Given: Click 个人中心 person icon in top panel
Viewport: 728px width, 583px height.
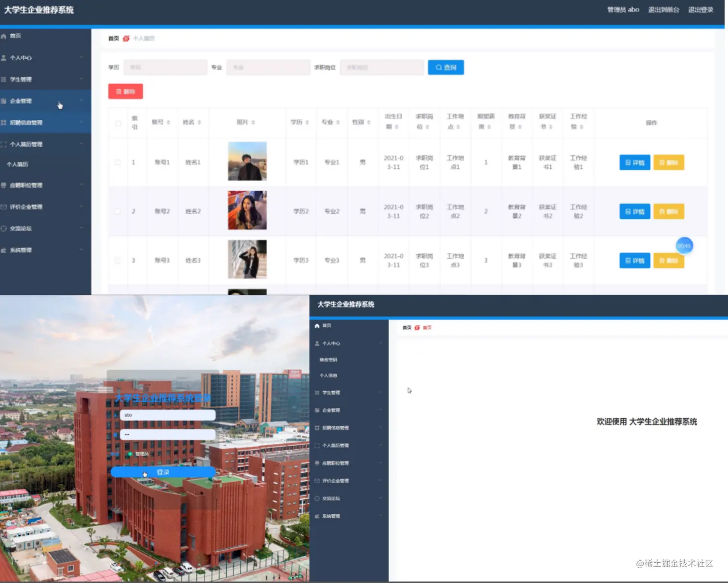Looking at the screenshot, I should point(4,58).
